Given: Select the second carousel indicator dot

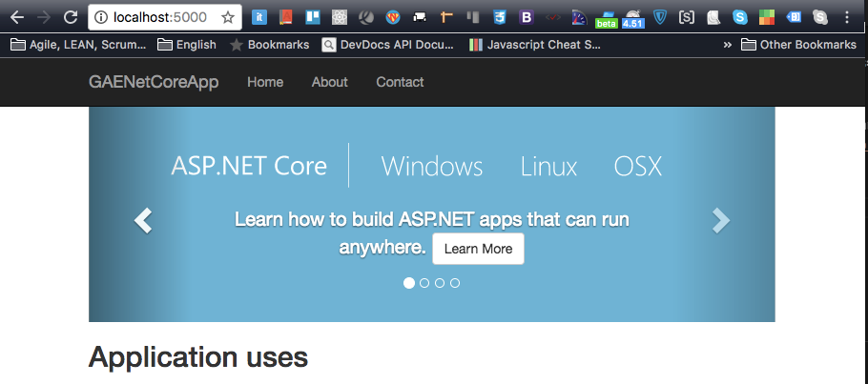Looking at the screenshot, I should [424, 283].
